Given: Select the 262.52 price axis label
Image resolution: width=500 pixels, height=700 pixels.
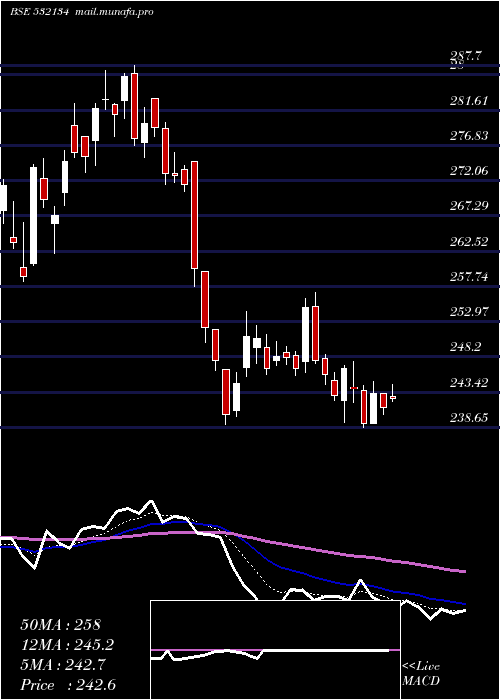Looking at the screenshot, I should 468,242.
